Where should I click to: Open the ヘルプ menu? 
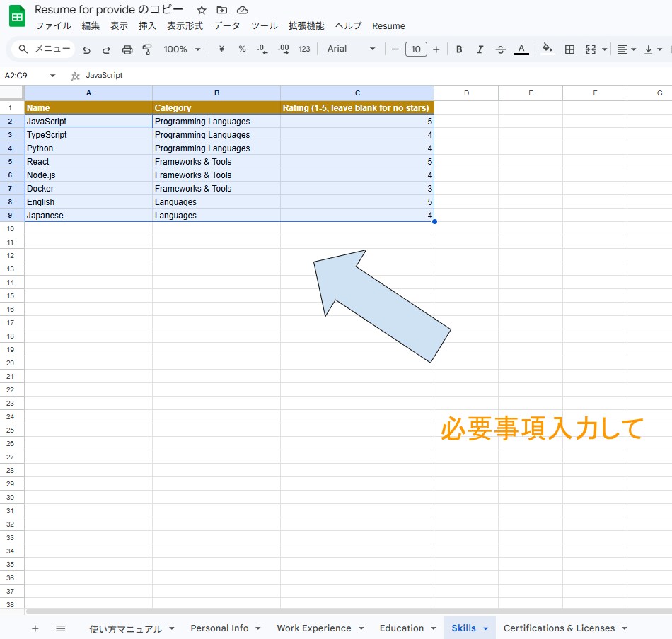349,25
